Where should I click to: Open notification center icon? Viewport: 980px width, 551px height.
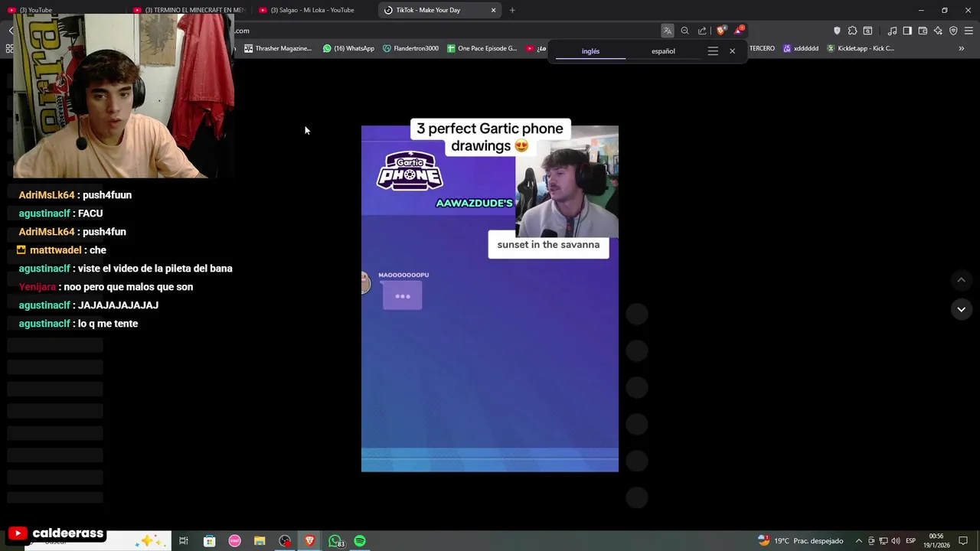click(963, 541)
